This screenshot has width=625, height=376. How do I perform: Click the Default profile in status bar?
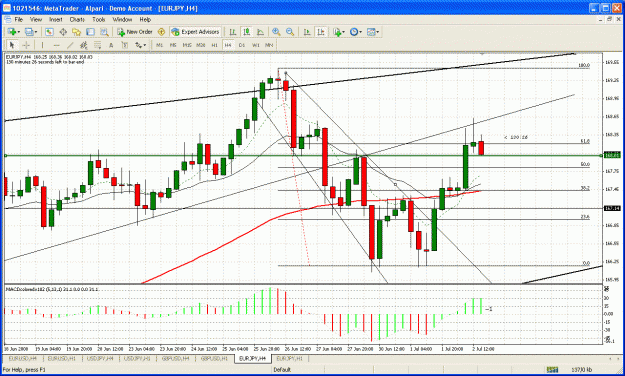point(282,370)
